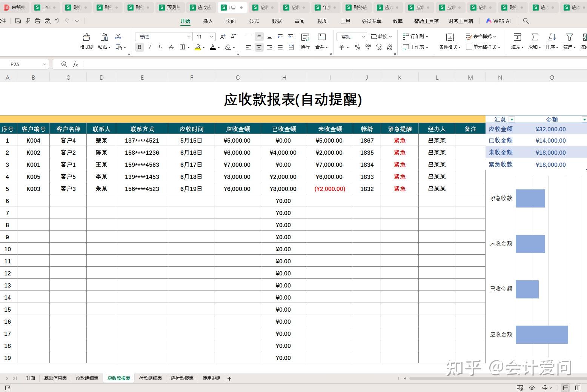Open the Insert (插入) ribbon tab
This screenshot has height=392, width=587.
click(208, 21)
